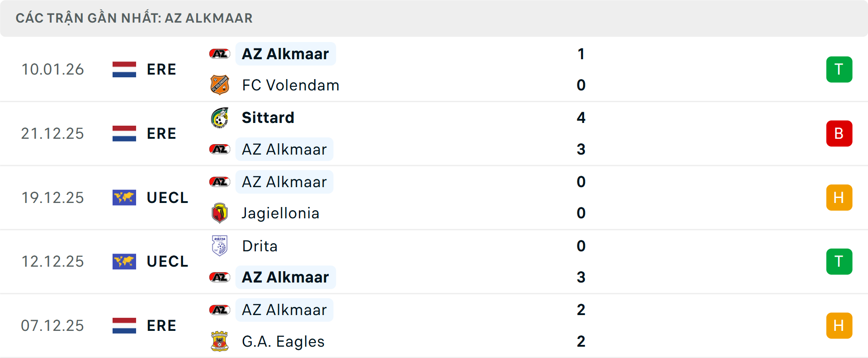Switch to the ERE competition filter
The image size is (868, 358).
point(161,69)
